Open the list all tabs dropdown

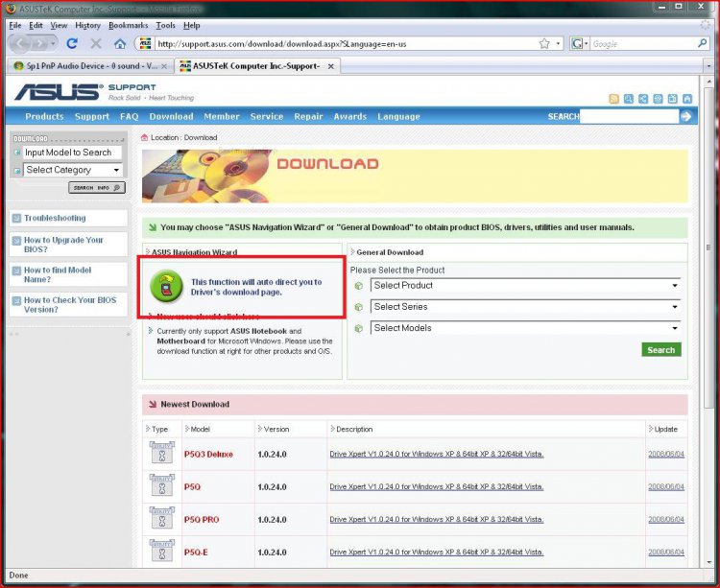click(x=708, y=66)
